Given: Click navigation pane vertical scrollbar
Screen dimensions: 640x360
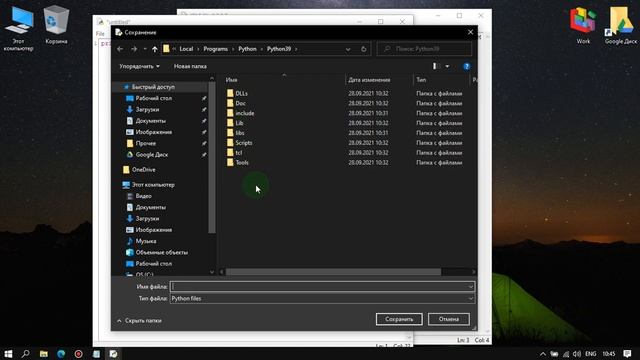Looking at the screenshot, I should [x=212, y=158].
